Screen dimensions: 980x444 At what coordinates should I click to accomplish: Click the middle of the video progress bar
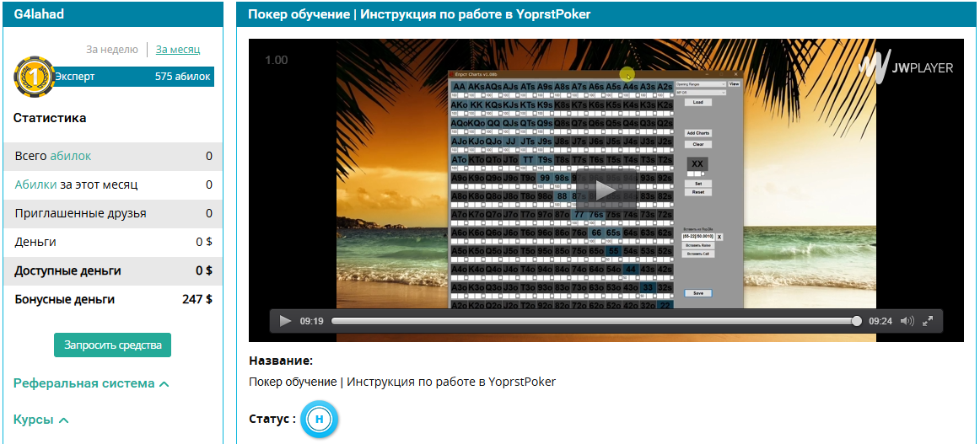click(x=596, y=321)
